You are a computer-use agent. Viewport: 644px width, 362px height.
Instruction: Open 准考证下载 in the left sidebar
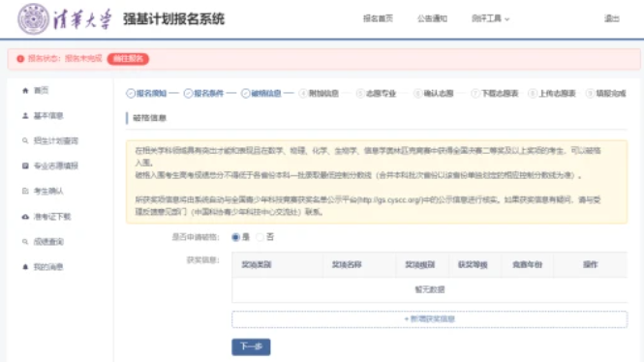pyautogui.click(x=52, y=216)
